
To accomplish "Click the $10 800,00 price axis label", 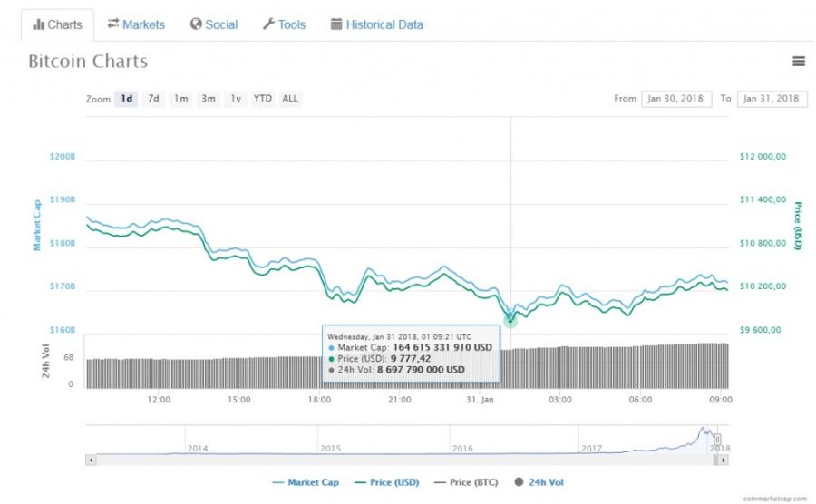I will pyautogui.click(x=763, y=244).
